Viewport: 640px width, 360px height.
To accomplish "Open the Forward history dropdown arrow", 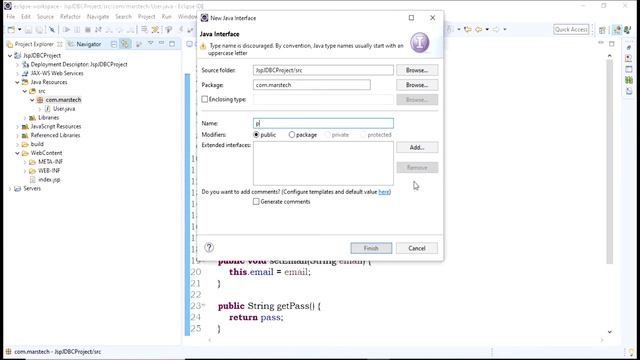I will 505,29.
